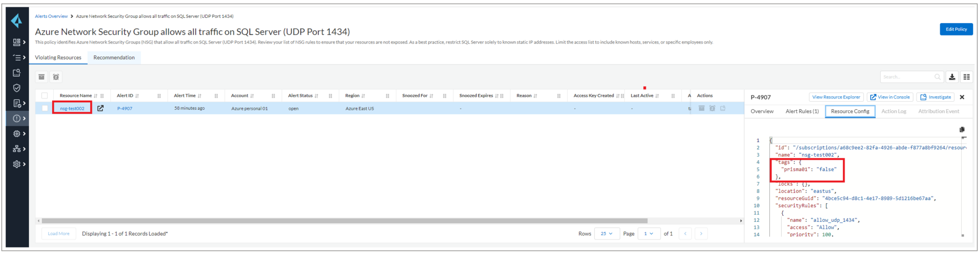Click the Azure East US region cell
The height and width of the screenshot is (254, 980).
point(359,109)
